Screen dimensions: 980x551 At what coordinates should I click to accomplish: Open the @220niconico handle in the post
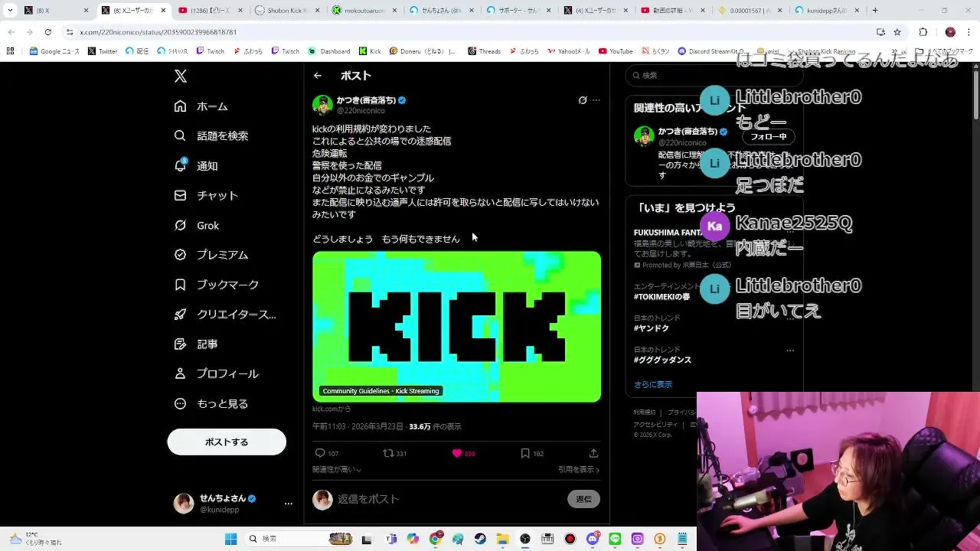361,111
